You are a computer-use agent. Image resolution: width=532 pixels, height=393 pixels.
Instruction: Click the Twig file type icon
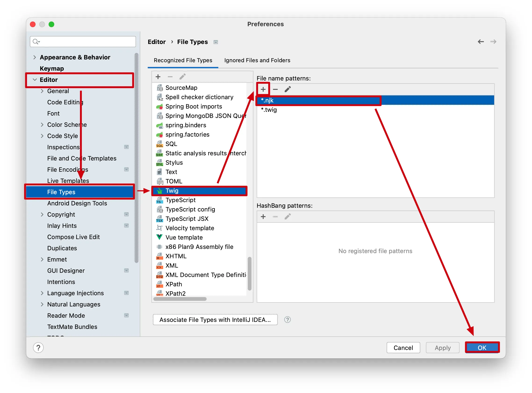tap(159, 191)
